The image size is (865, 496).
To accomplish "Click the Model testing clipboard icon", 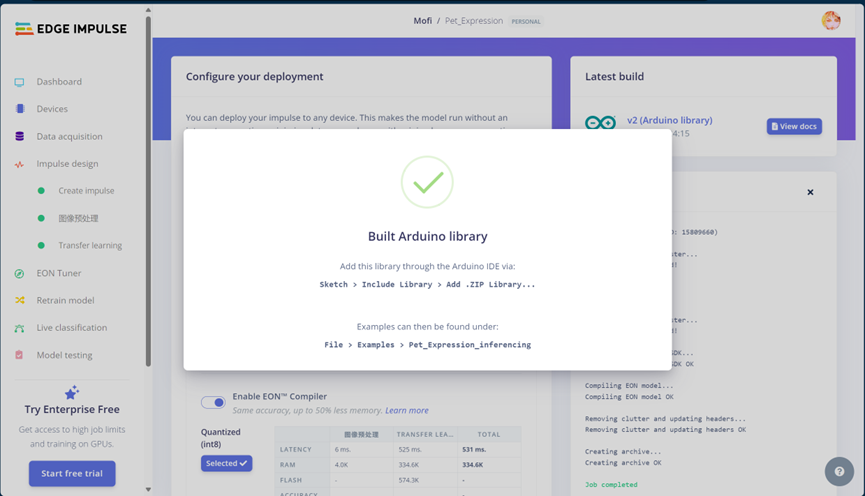I will (x=19, y=355).
